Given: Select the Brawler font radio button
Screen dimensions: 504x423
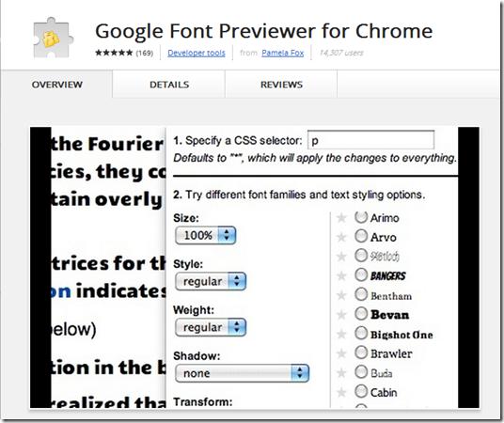Looking at the screenshot, I should point(361,352).
